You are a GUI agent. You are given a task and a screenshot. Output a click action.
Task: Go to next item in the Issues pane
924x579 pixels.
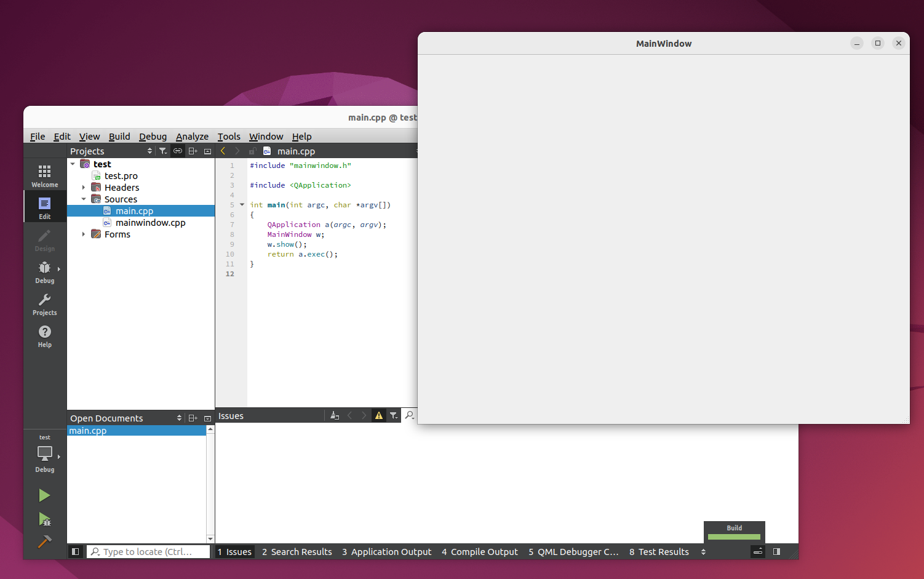tap(364, 415)
